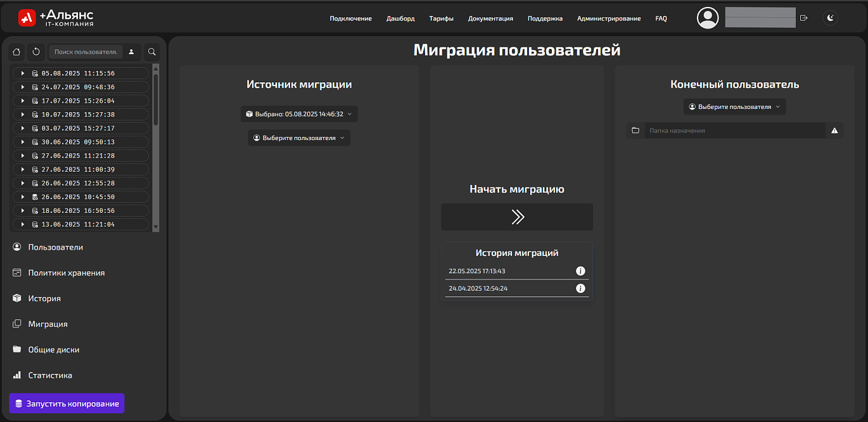The width and height of the screenshot is (868, 422).
Task: Click the migration start arrow button
Action: [517, 217]
